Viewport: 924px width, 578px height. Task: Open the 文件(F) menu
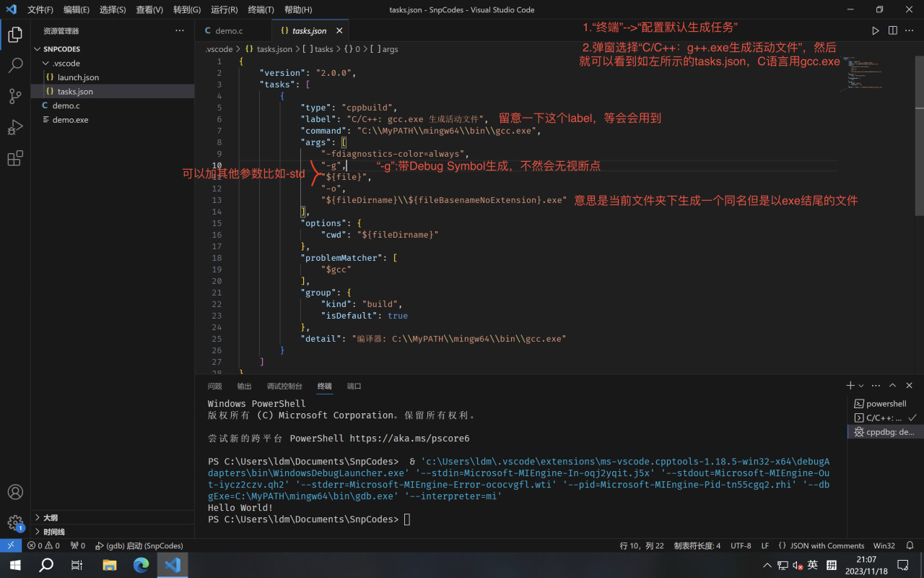click(40, 10)
